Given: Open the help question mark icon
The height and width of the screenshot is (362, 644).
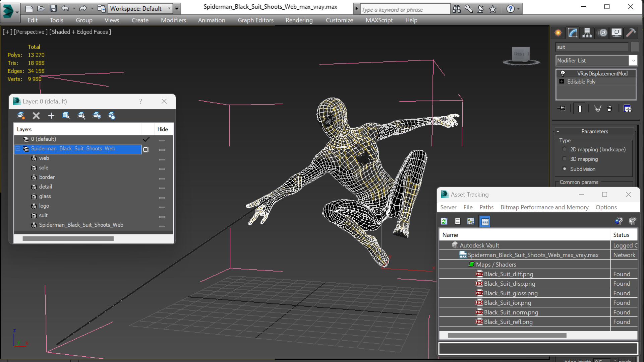Looking at the screenshot, I should [510, 9].
